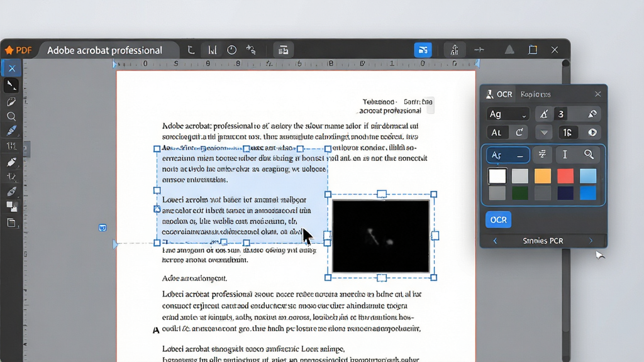Select the magnifier zoom tool in left toolbar
This screenshot has width=644, height=362.
click(x=11, y=116)
